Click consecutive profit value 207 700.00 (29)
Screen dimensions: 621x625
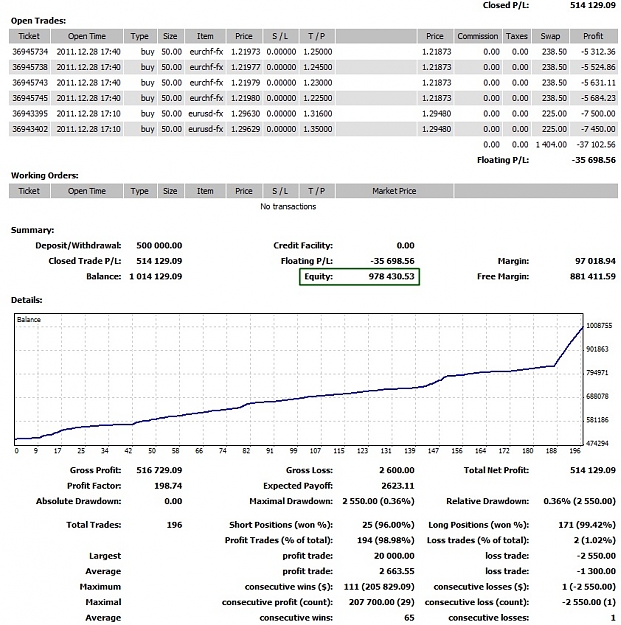coord(381,602)
